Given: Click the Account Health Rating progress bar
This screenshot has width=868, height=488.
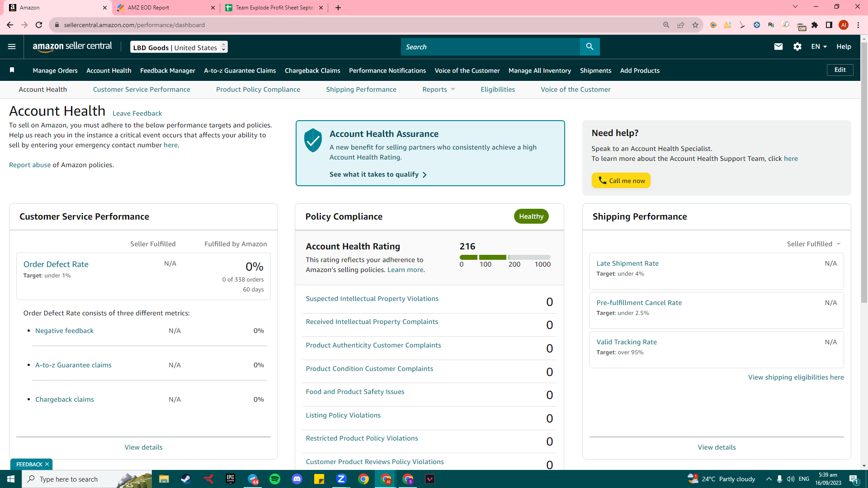Looking at the screenshot, I should 505,257.
